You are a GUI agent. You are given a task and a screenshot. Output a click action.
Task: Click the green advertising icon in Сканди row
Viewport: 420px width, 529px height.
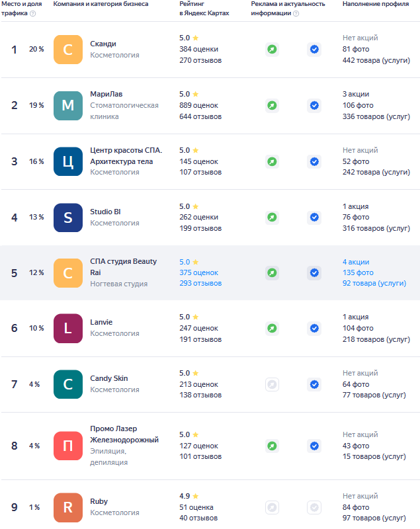(272, 49)
